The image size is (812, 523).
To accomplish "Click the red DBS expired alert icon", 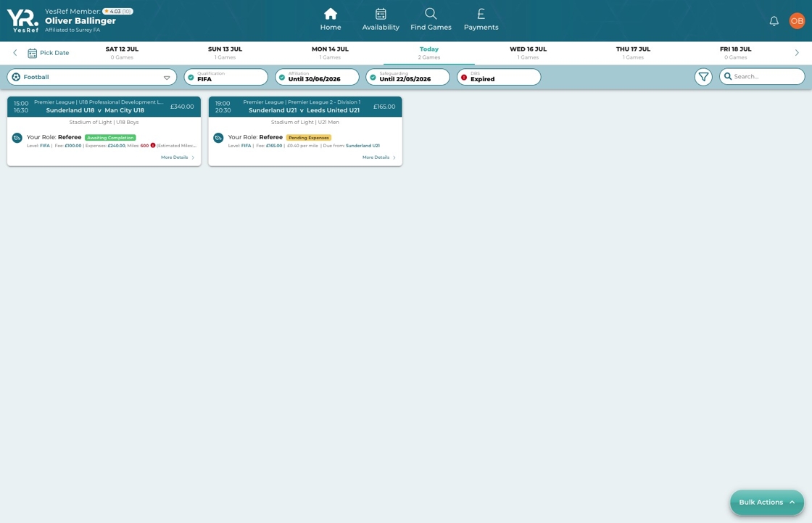I will tap(464, 77).
